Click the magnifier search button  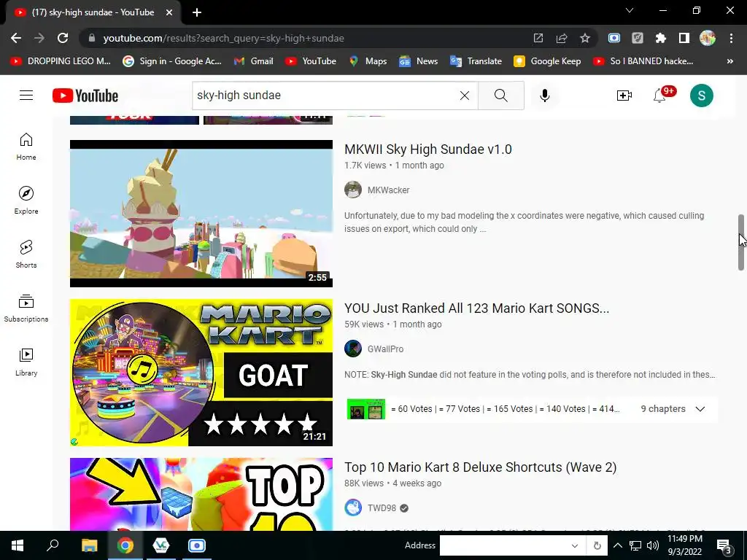[x=500, y=96]
